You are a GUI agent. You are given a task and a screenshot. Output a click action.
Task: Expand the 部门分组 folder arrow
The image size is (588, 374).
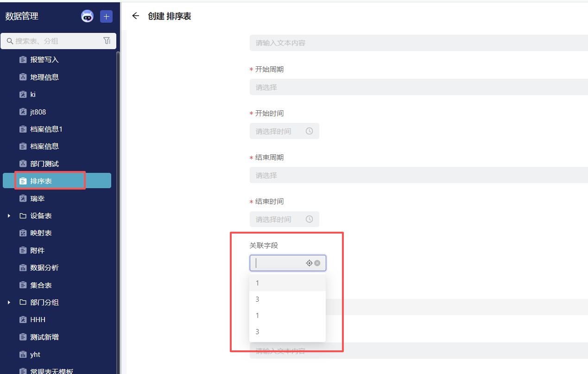(x=9, y=303)
